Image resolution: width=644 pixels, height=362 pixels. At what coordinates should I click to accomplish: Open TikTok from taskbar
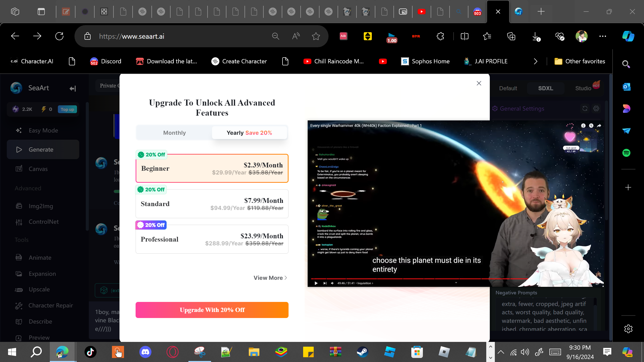91,352
